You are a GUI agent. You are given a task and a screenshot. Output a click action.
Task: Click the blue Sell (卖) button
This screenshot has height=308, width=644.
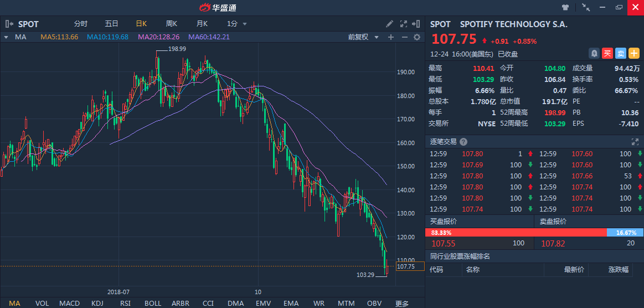click(621, 53)
